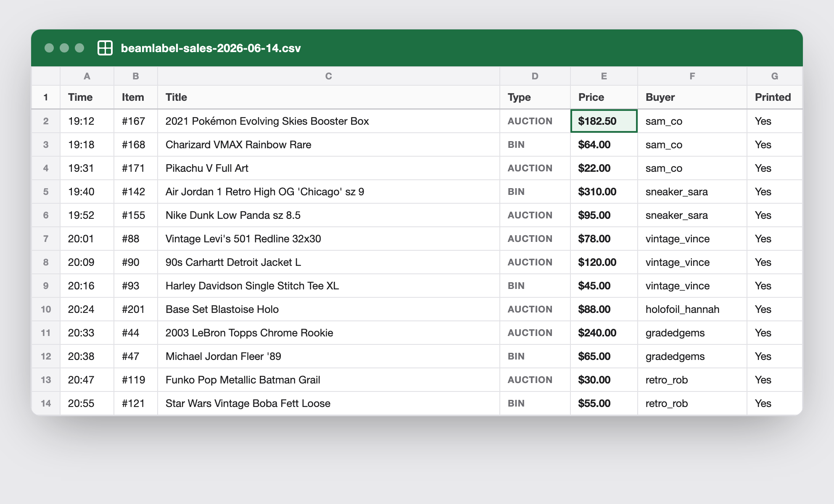Select the Air Jordan 1 Retro High OG cell
The width and height of the screenshot is (834, 504).
(329, 192)
